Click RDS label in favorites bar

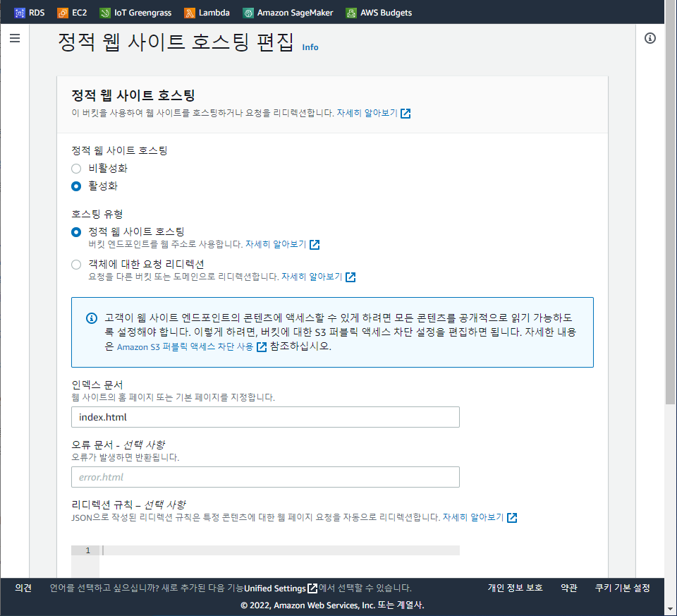[x=37, y=13]
